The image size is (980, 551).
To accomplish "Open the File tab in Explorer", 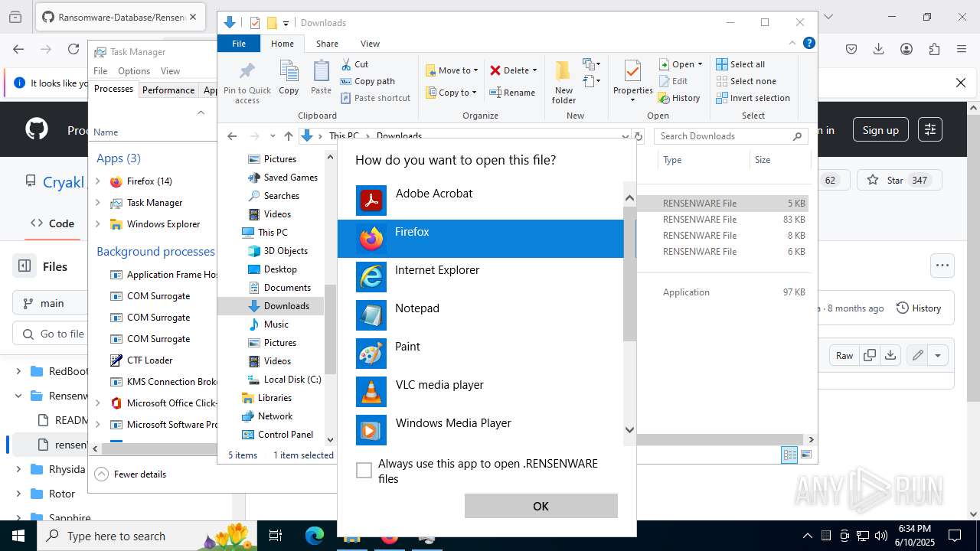I will click(x=239, y=44).
